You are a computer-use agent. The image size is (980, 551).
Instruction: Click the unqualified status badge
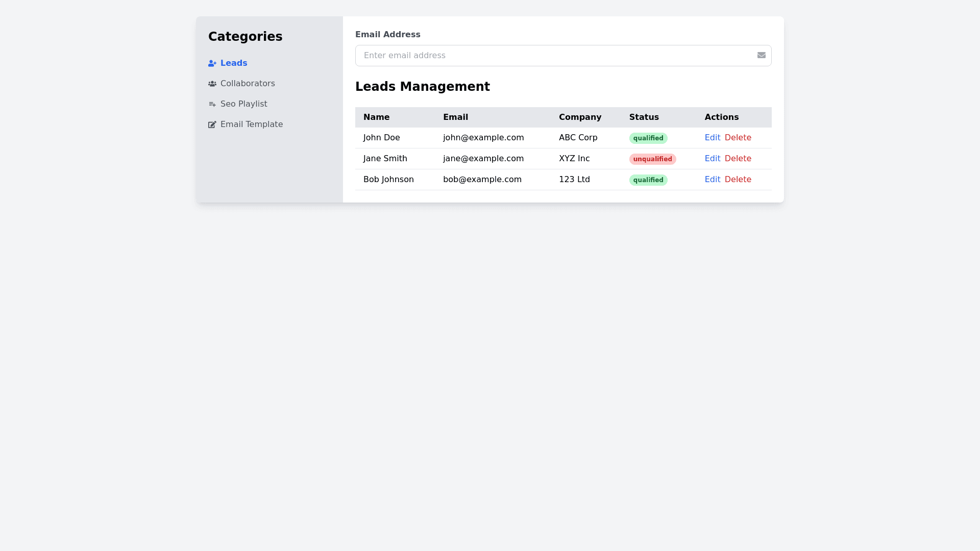[652, 159]
